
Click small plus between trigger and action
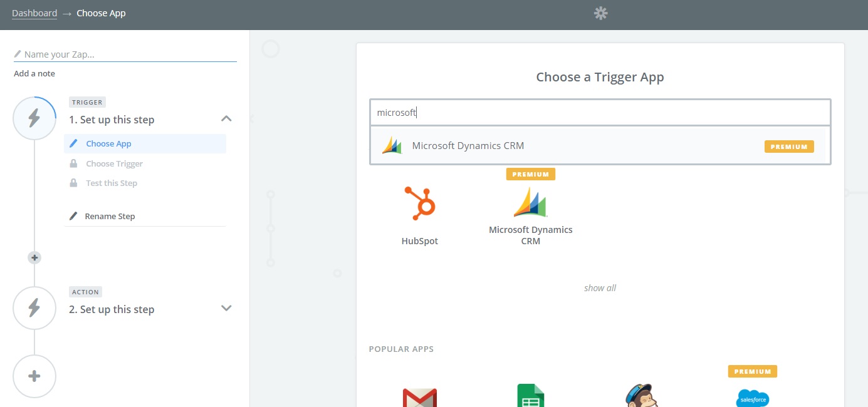pyautogui.click(x=34, y=257)
